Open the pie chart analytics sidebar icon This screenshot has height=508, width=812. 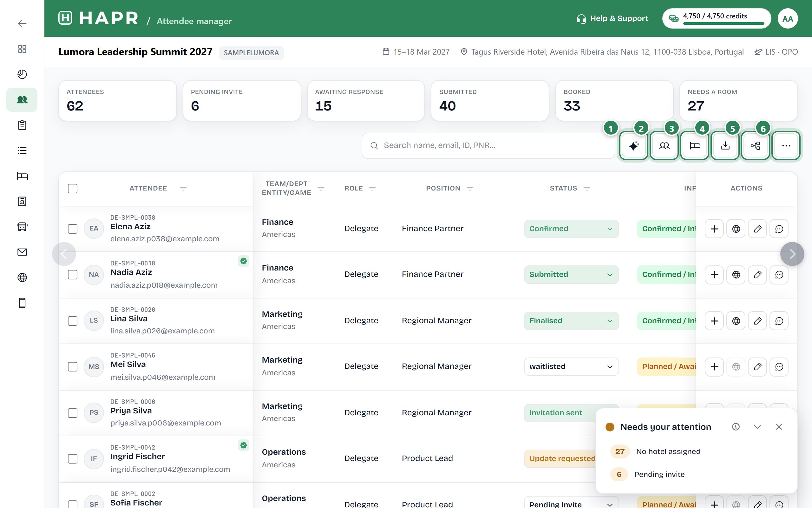click(22, 74)
